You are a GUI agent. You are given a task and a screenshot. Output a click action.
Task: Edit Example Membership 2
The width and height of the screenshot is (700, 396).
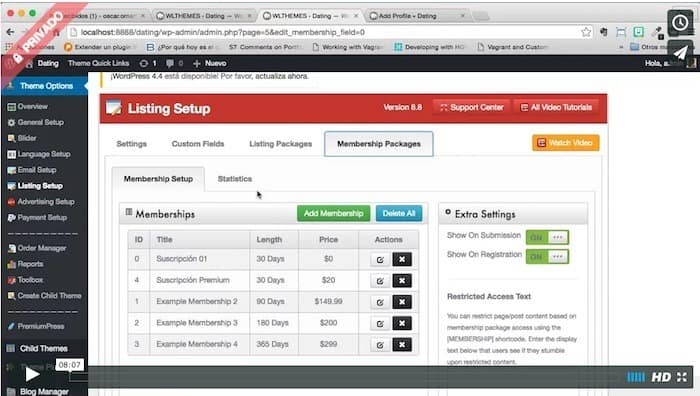tap(379, 302)
